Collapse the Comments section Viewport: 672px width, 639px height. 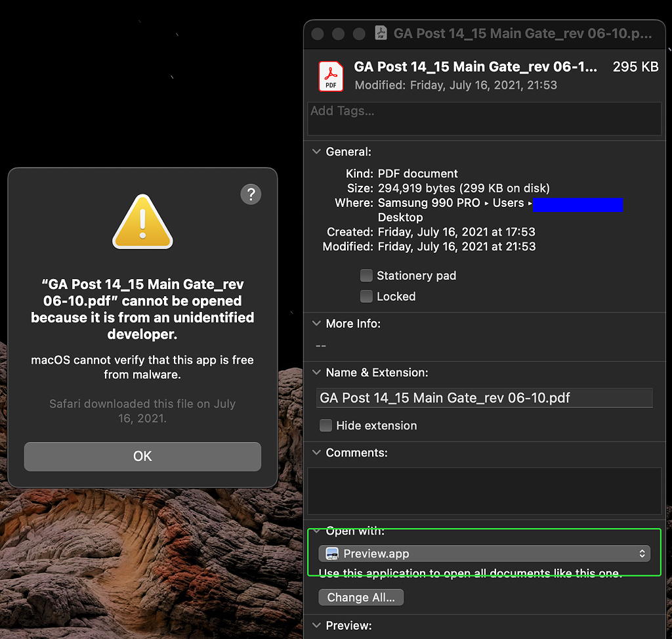click(x=316, y=452)
